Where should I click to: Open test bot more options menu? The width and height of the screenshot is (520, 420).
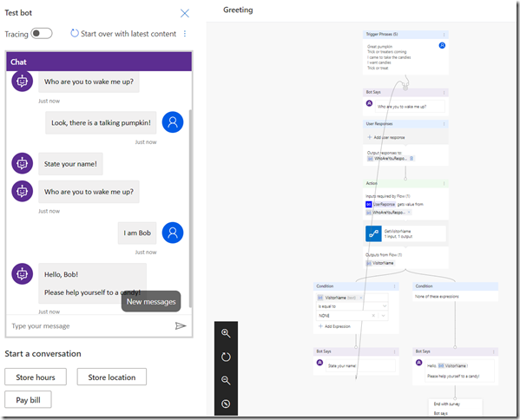click(185, 34)
